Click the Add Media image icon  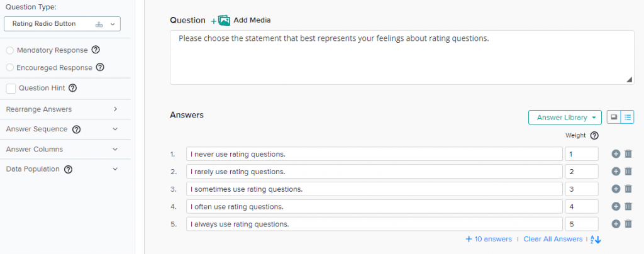point(224,20)
